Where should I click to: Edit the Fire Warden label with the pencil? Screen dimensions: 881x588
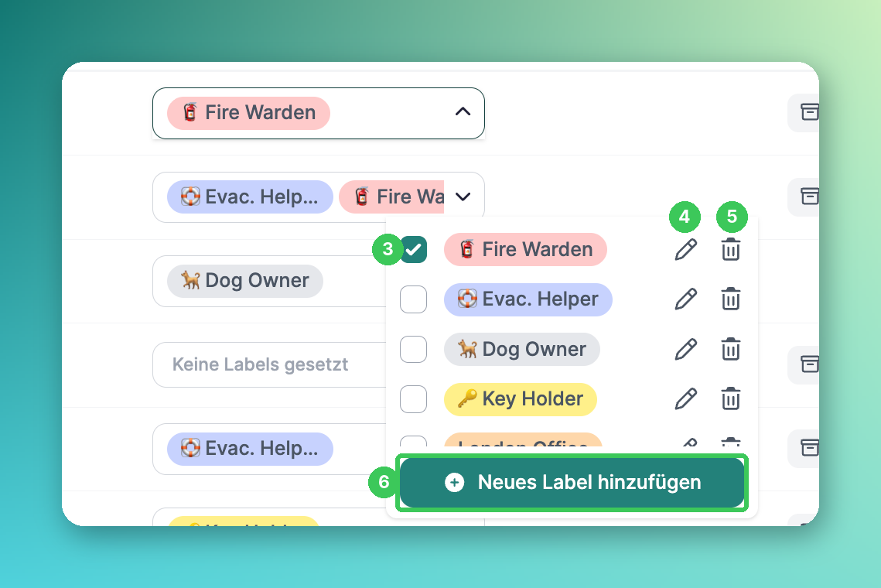coord(685,250)
